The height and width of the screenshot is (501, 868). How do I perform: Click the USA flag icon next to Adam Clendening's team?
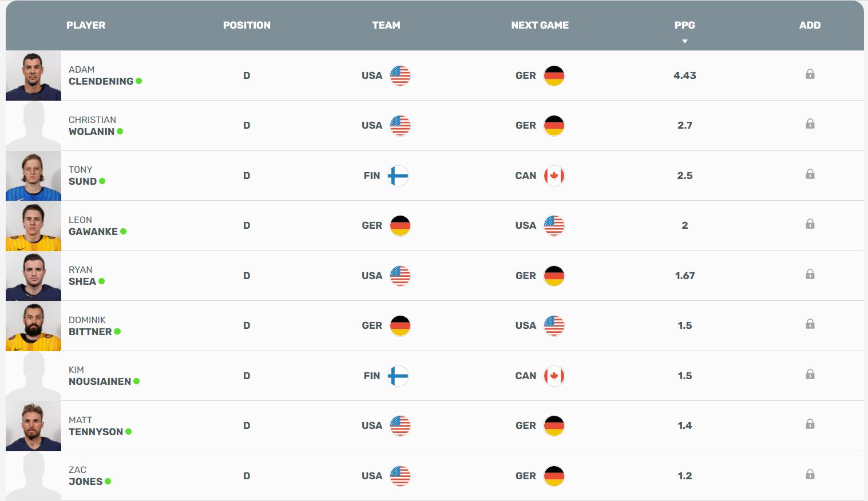pyautogui.click(x=400, y=75)
